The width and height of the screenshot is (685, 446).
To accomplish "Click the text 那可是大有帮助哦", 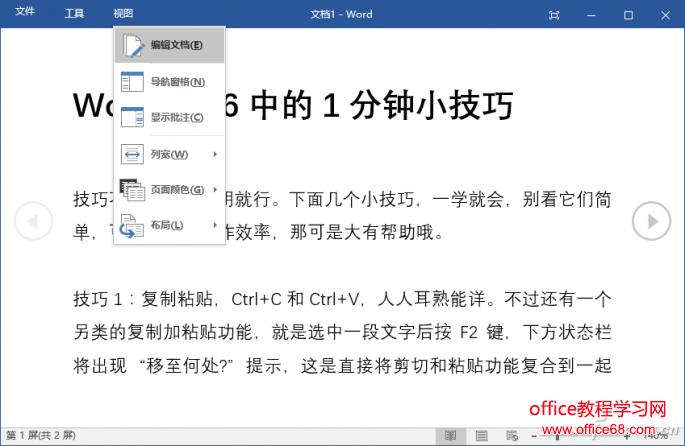I will [x=362, y=232].
